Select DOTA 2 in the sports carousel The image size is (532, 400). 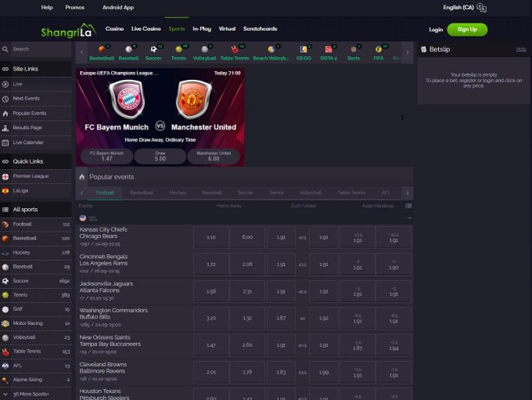(x=329, y=53)
